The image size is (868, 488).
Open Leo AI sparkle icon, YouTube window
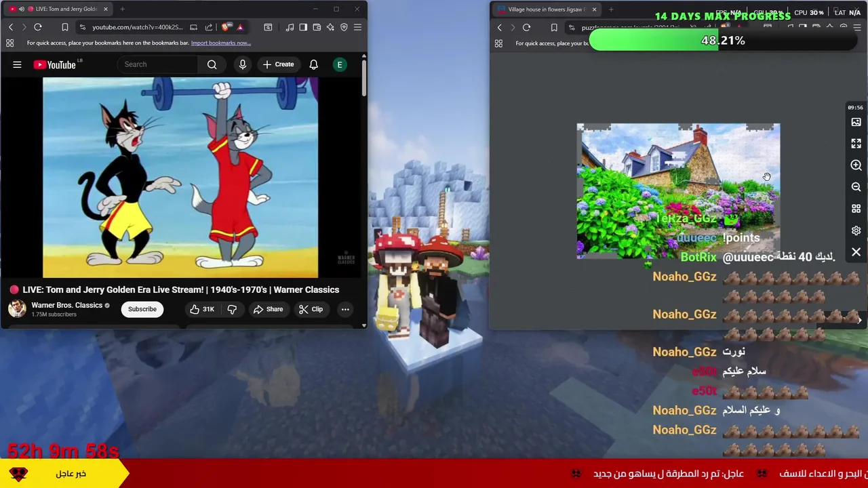(x=330, y=27)
